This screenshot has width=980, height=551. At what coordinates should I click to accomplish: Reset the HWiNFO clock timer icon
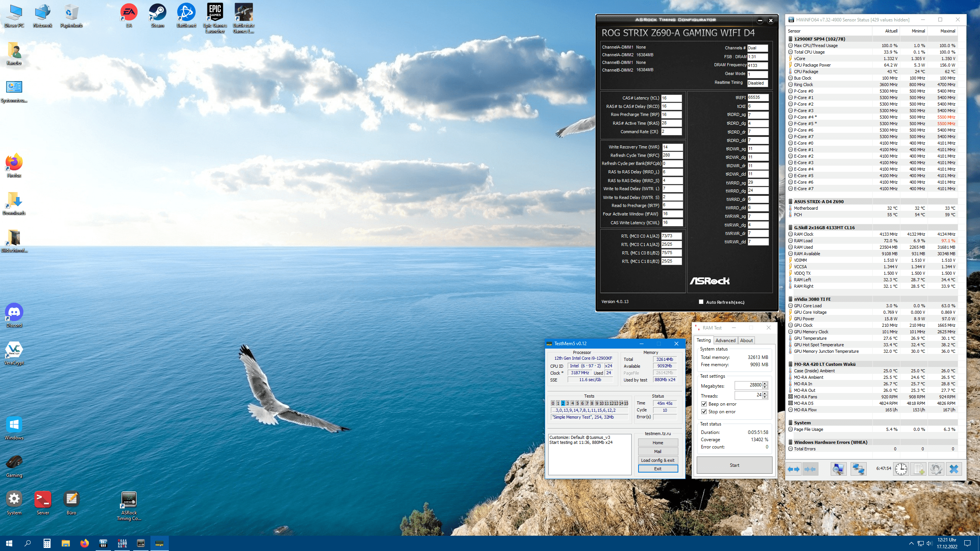(x=901, y=469)
